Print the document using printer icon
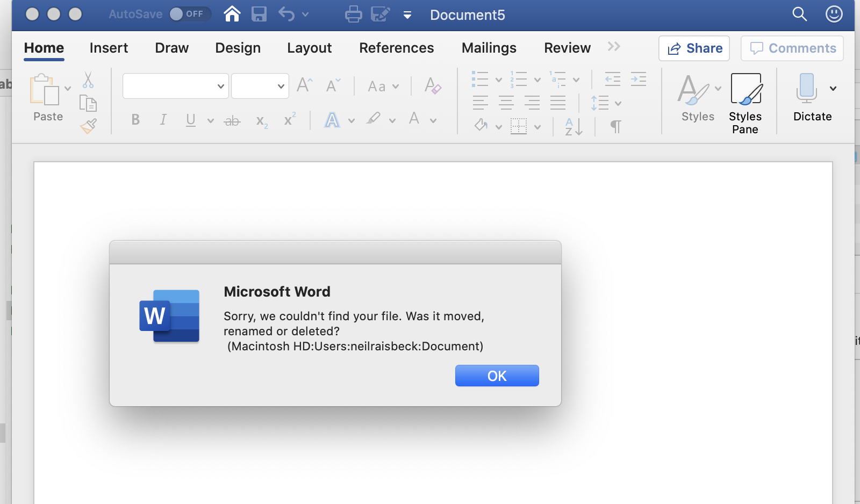The width and height of the screenshot is (860, 504). coord(353,14)
